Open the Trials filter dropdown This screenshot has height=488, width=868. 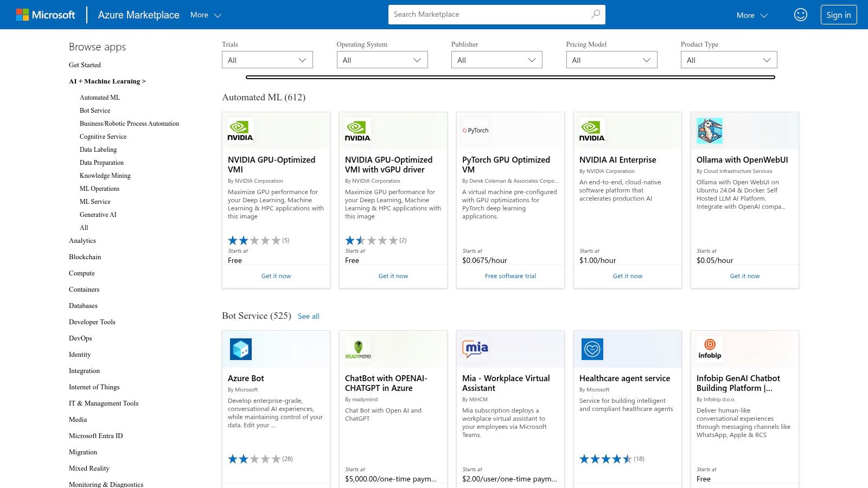pos(267,60)
